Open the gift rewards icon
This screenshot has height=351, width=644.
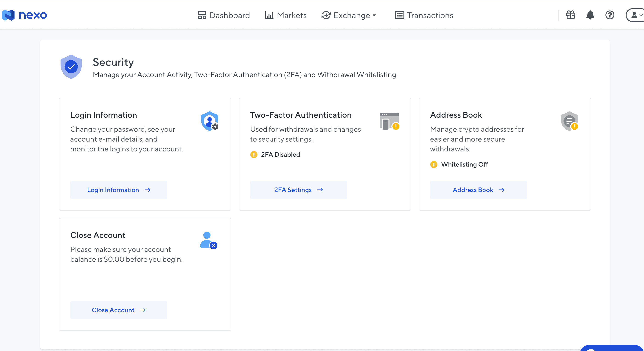point(571,15)
